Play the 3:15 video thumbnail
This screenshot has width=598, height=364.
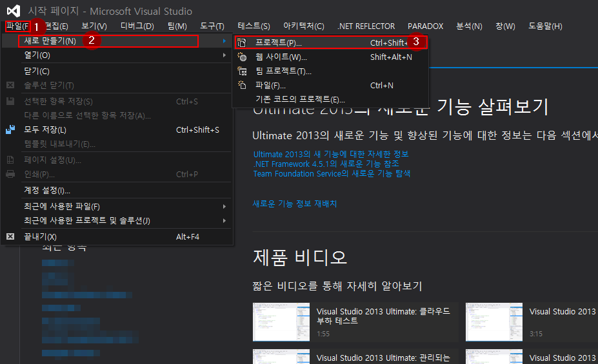click(494, 322)
